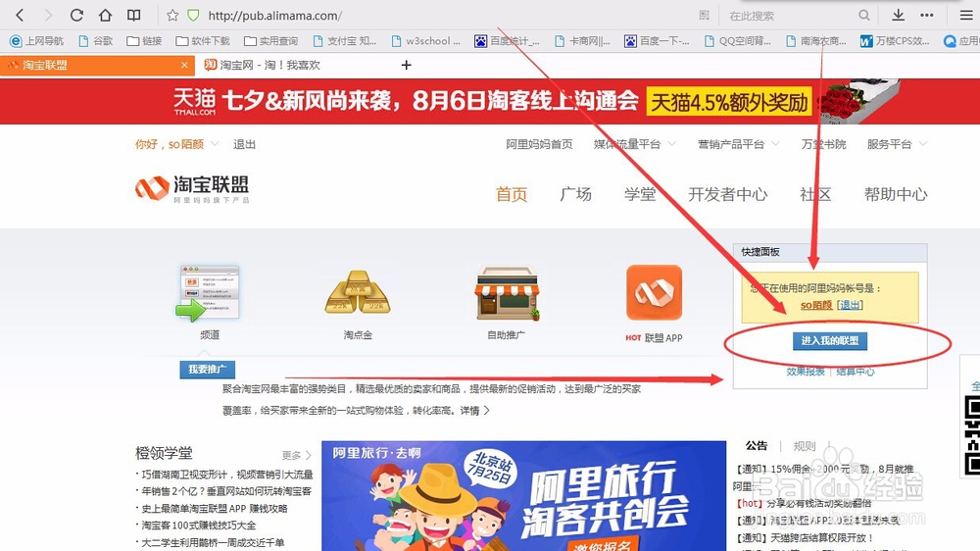The height and width of the screenshot is (551, 980).
Task: Open the 阿里旅行 淘客共创会 banner
Action: [x=523, y=496]
